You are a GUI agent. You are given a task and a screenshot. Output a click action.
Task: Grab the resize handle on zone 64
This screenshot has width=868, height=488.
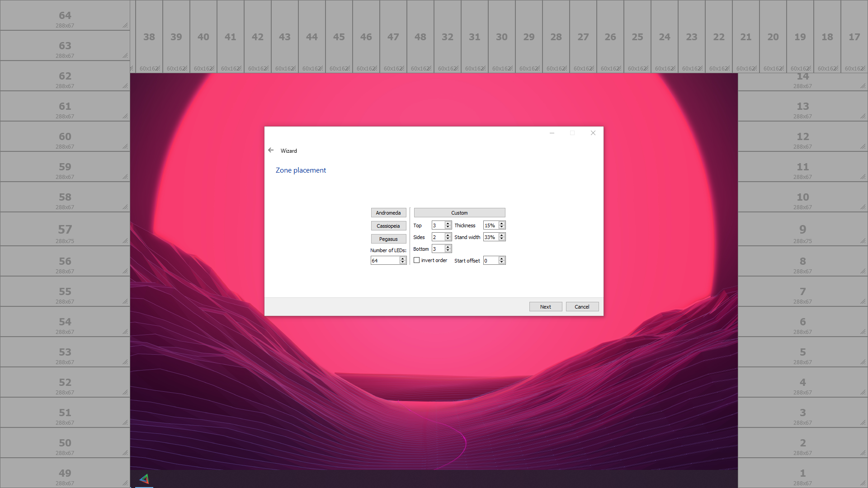(x=126, y=26)
